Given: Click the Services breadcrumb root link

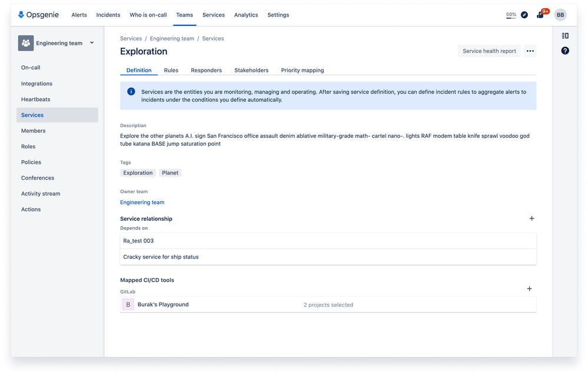Looking at the screenshot, I should pos(131,38).
